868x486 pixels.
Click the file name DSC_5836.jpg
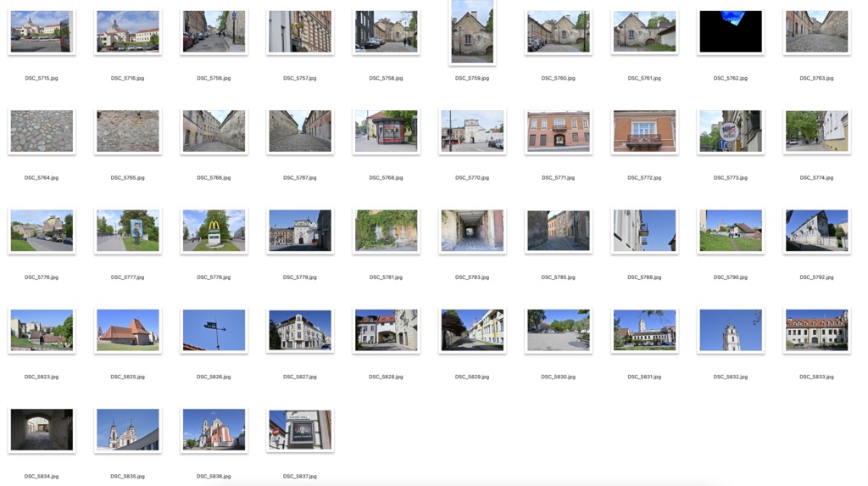click(214, 477)
